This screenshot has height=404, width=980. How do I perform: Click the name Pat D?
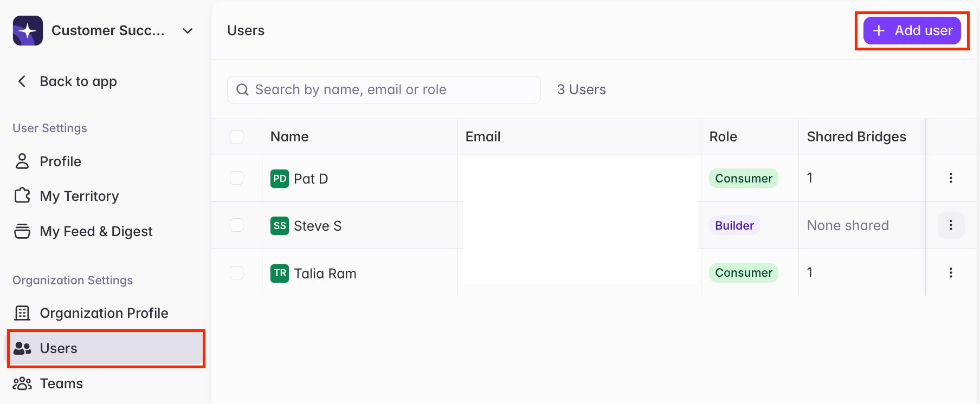coord(311,179)
